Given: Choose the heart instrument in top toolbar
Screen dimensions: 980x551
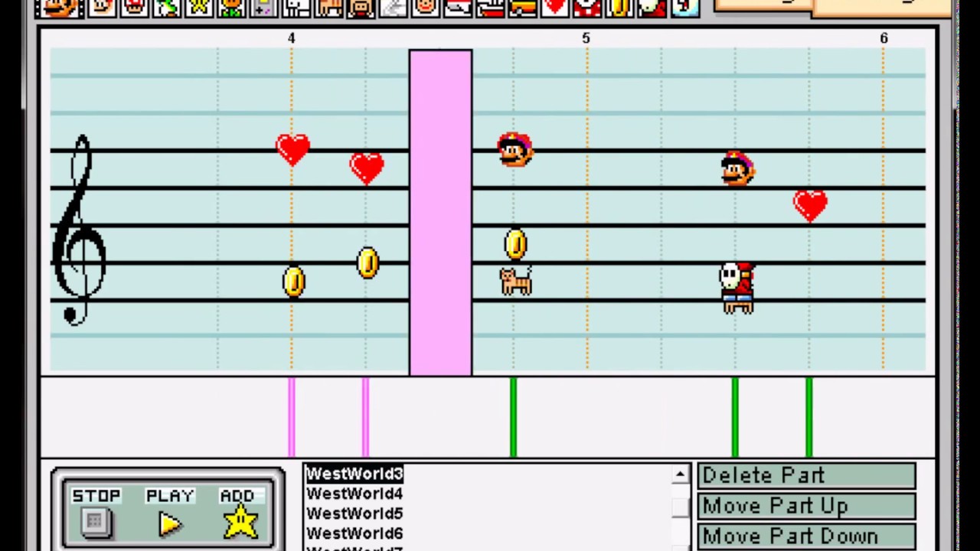Looking at the screenshot, I should pyautogui.click(x=554, y=8).
